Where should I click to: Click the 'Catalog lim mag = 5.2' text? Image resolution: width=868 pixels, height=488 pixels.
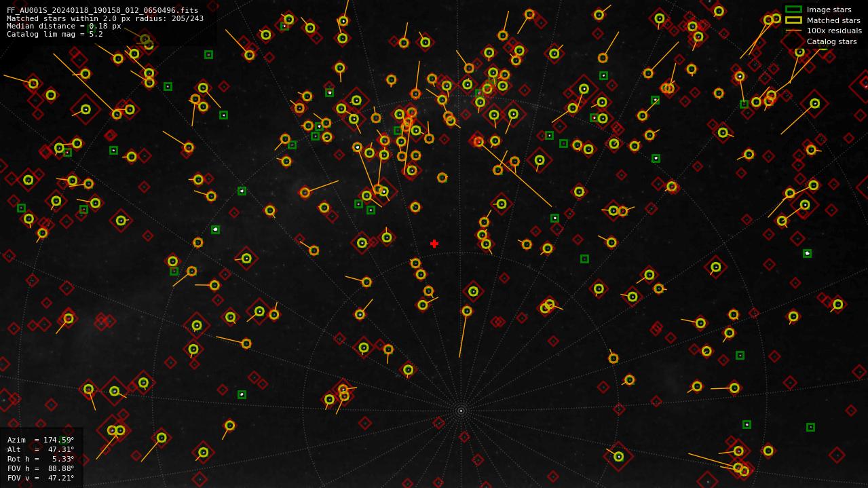point(55,34)
